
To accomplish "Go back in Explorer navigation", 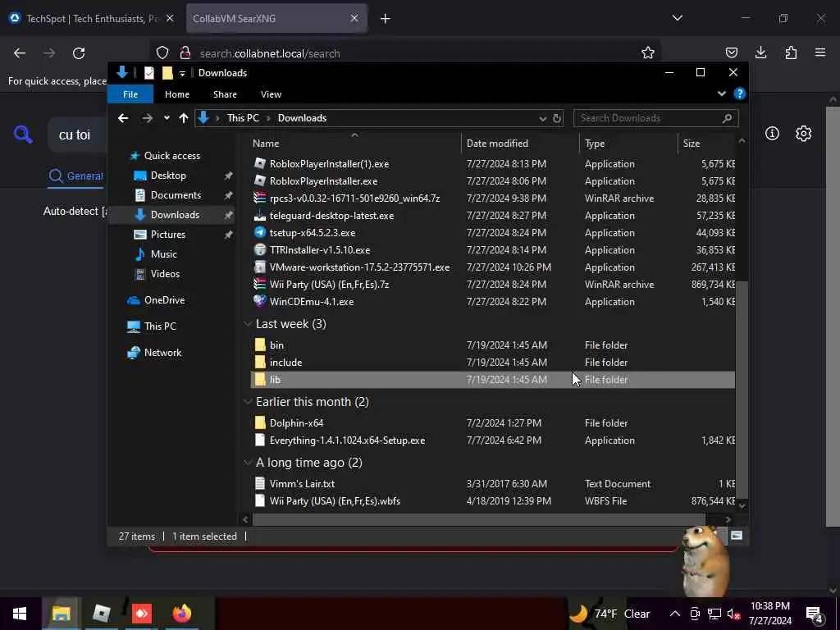I will pyautogui.click(x=123, y=118).
